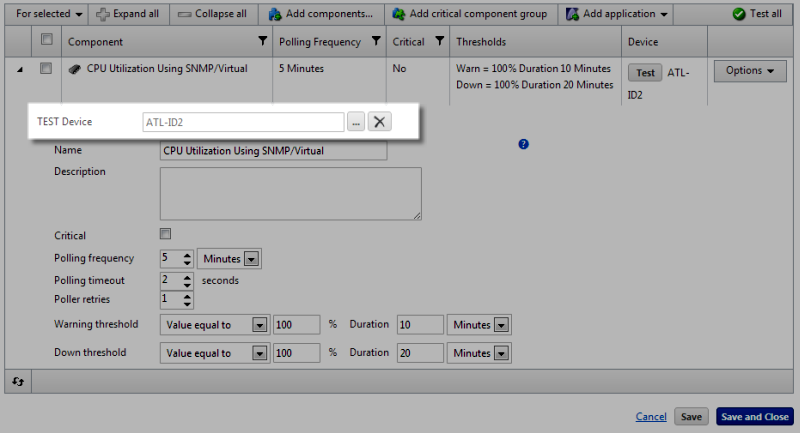Click the 'Warn = 100% Duration 10 Minutes' text
800x433 pixels.
pyautogui.click(x=533, y=68)
